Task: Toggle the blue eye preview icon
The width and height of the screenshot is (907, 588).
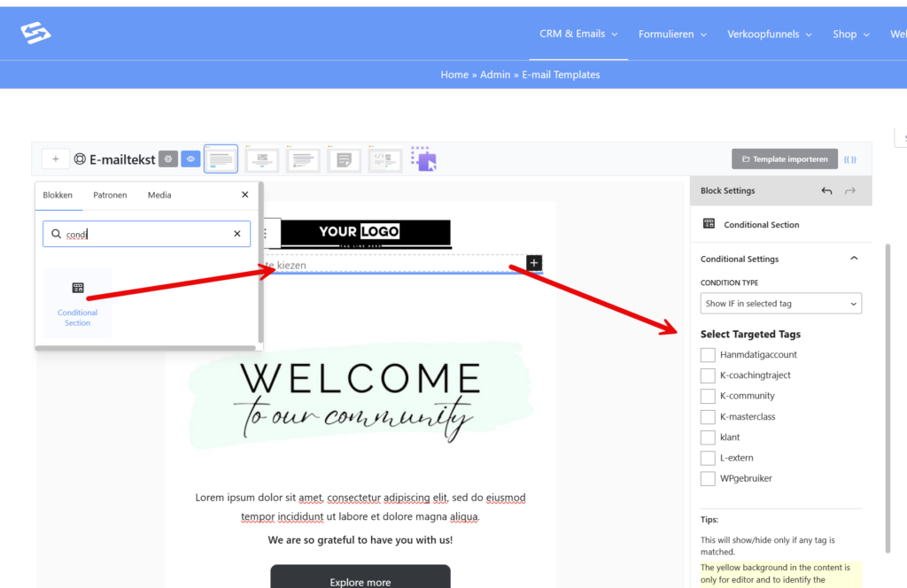Action: tap(190, 159)
